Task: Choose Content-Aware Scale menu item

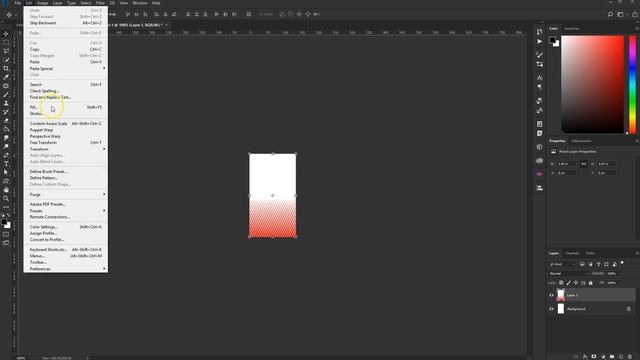Action: point(66,123)
